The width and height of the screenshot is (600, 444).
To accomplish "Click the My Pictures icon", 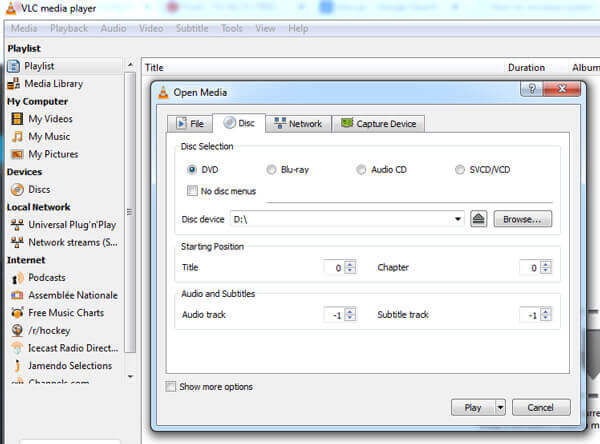I will click(17, 154).
